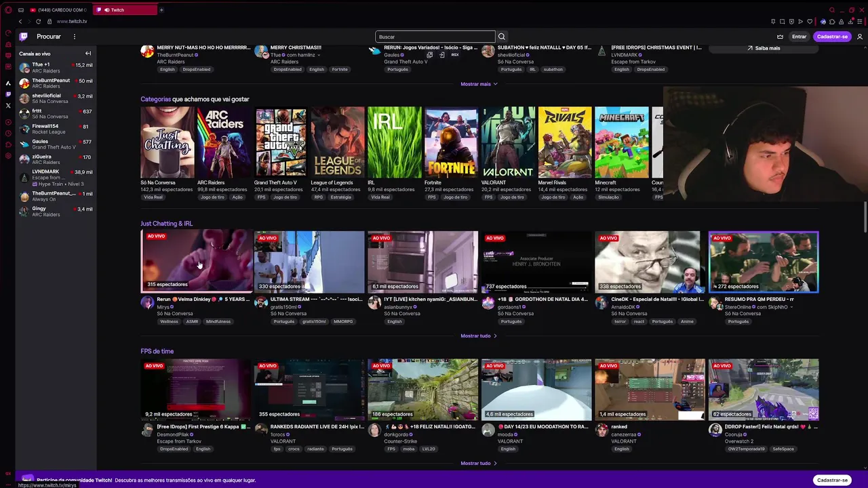Open DesmondPilak Escape from Tarkov stream thumbnail
The height and width of the screenshot is (488, 868).
pos(195,390)
